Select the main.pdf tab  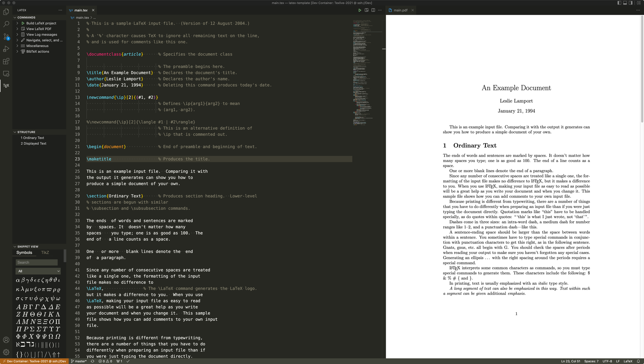pos(401,10)
